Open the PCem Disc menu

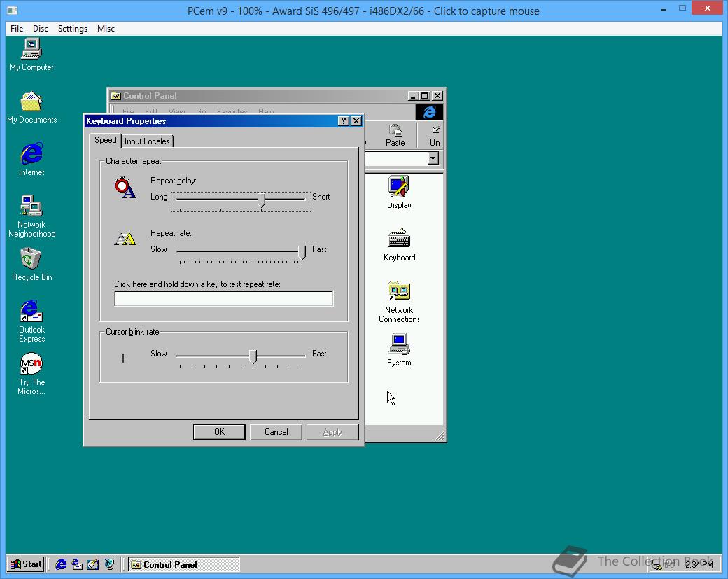(41, 28)
